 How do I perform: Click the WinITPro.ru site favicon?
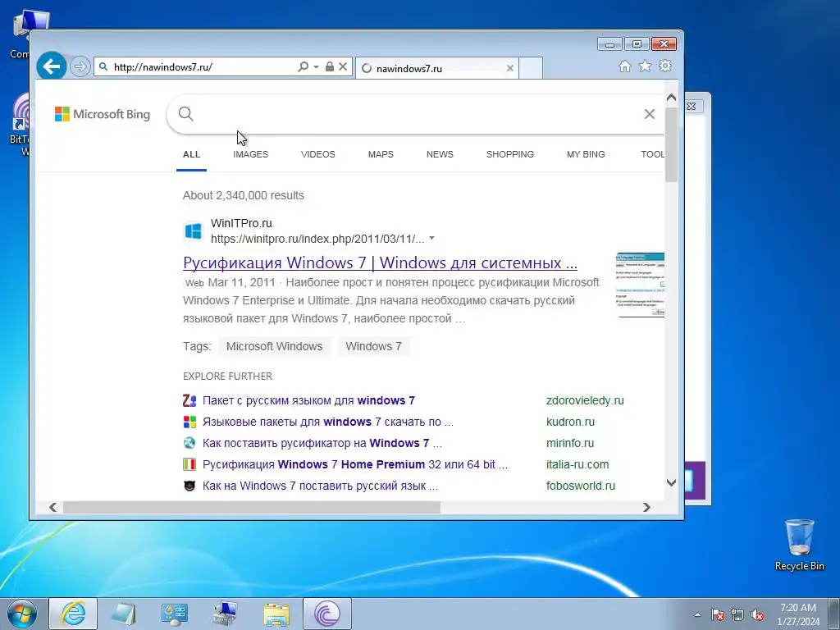click(194, 231)
